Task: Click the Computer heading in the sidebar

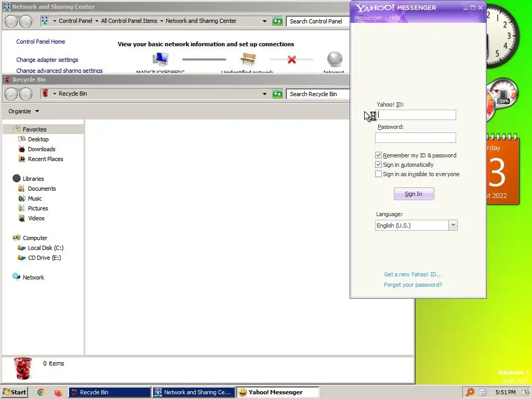Action: click(x=35, y=238)
